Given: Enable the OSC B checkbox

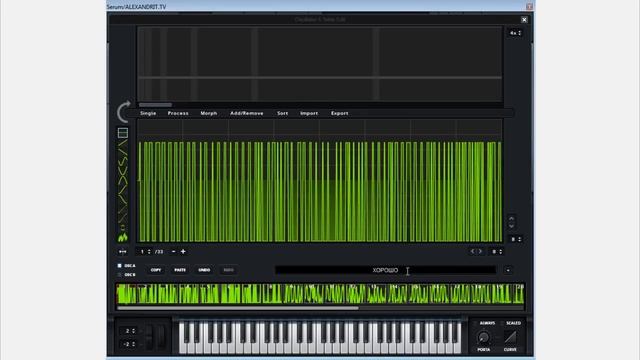Looking at the screenshot, I should tap(120, 275).
